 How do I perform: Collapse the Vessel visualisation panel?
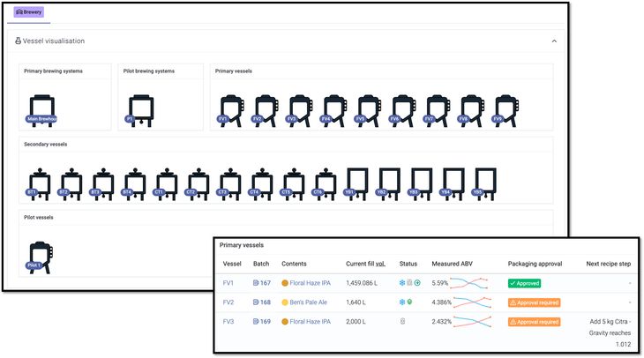click(x=554, y=41)
